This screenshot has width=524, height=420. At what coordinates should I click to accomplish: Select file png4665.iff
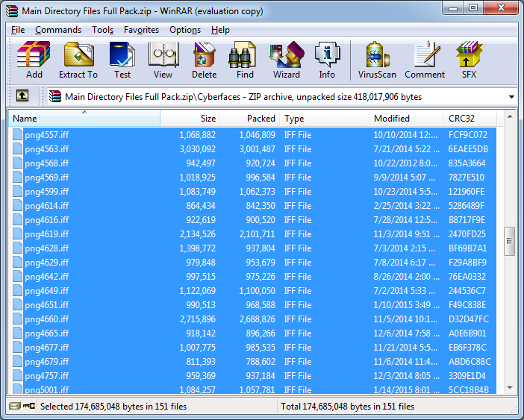(252, 333)
